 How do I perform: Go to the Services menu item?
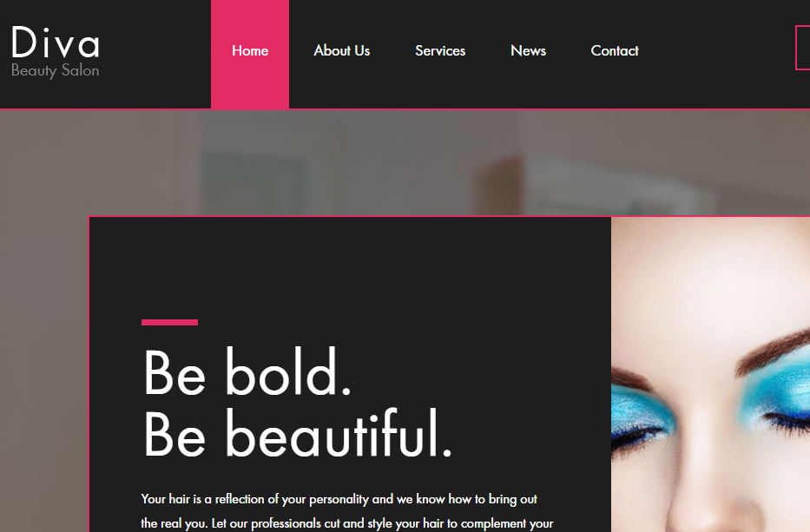pyautogui.click(x=440, y=50)
